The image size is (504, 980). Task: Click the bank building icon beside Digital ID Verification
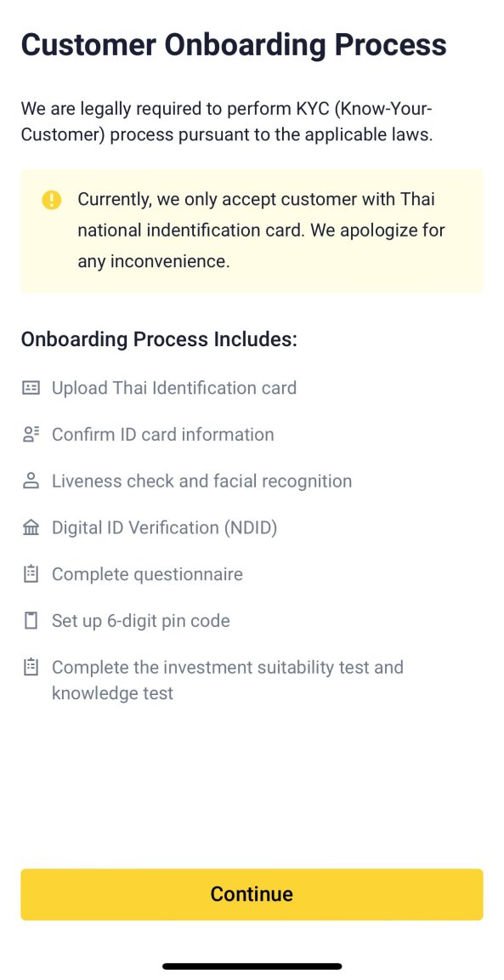pos(31,528)
